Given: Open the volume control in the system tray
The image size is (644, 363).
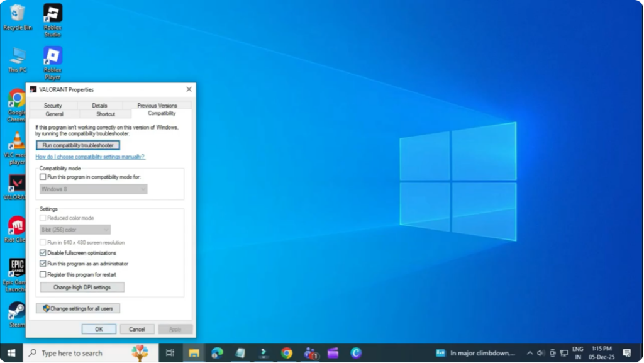Looking at the screenshot, I should (x=540, y=353).
